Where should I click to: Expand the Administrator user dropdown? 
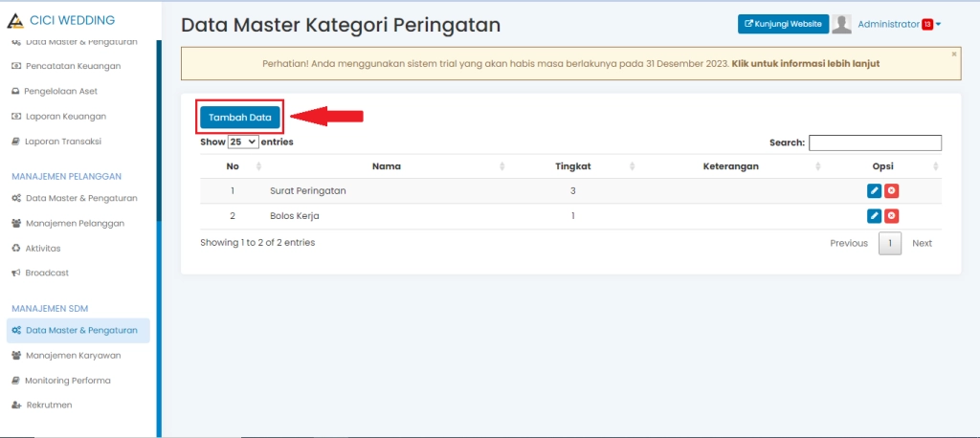(900, 24)
